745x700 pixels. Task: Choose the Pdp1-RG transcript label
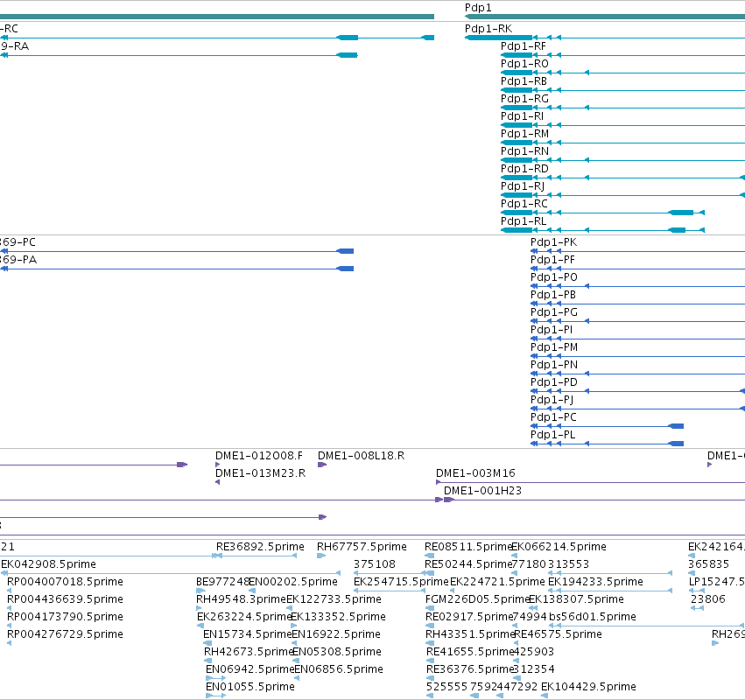pyautogui.click(x=524, y=99)
